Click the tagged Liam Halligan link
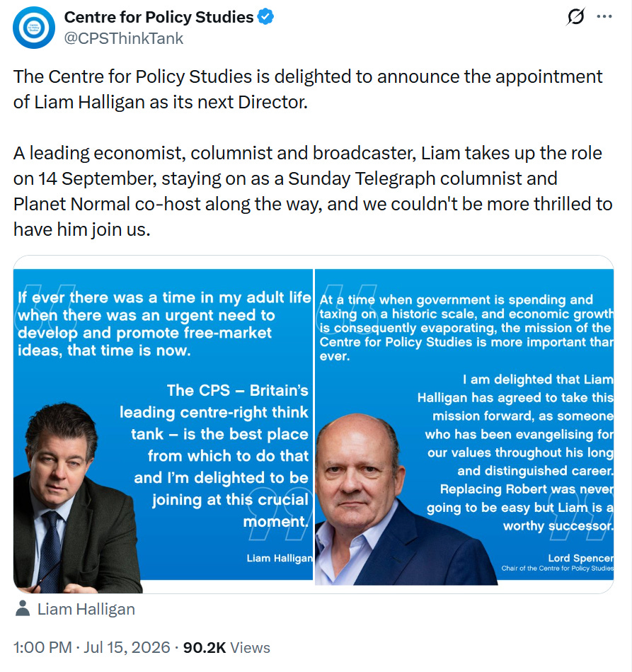 (86, 609)
